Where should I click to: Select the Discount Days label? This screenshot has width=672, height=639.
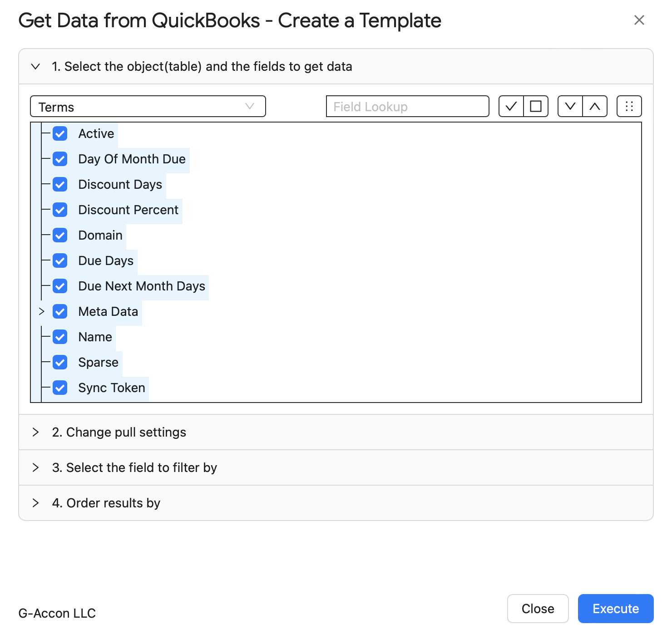point(120,184)
